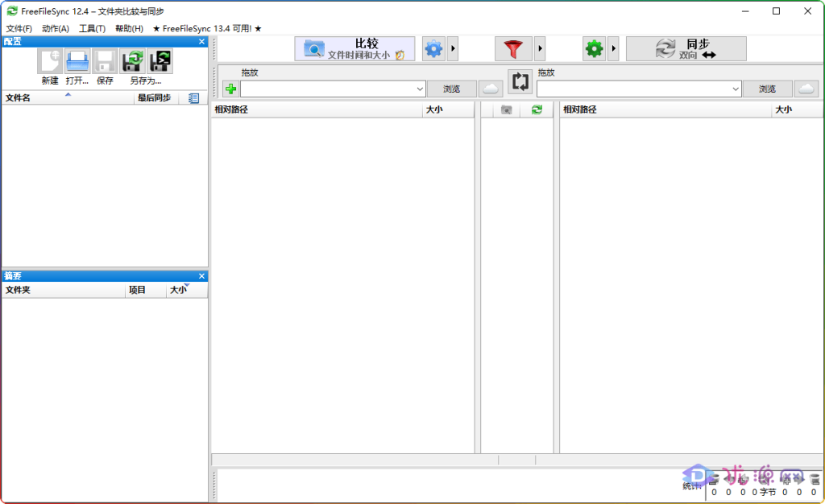Click the right 拖放 label
Screen dimensions: 825x504
546,72
